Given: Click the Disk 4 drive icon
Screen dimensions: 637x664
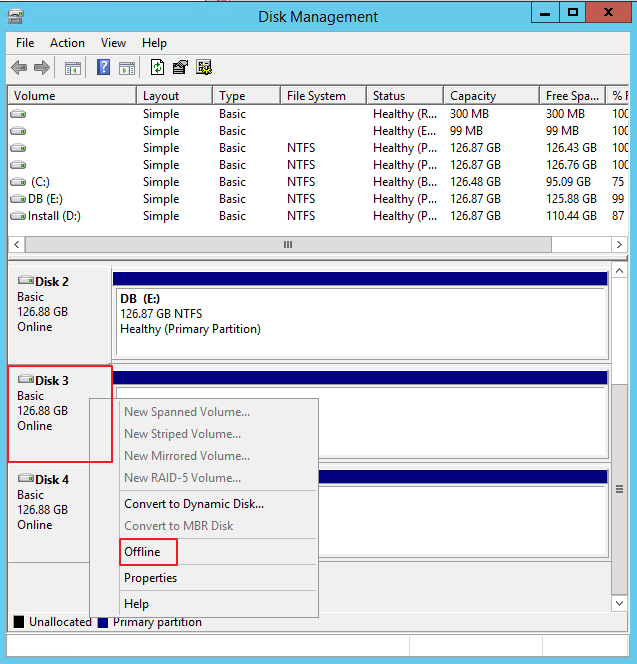Looking at the screenshot, I should pos(26,478).
